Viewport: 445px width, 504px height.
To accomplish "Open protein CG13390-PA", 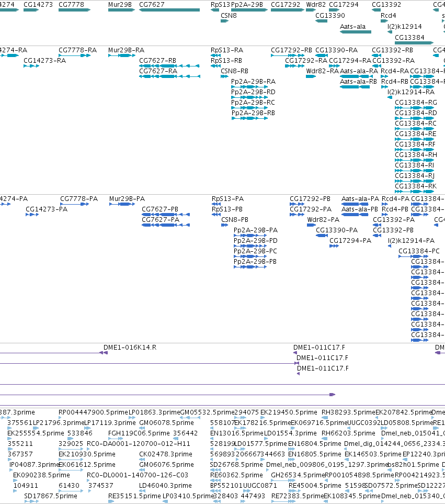I will click(337, 230).
